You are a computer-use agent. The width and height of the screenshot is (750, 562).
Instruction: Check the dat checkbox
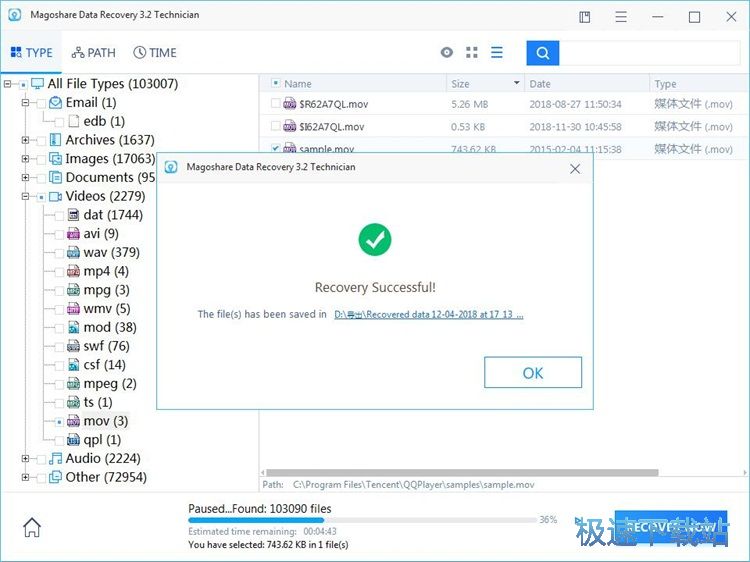coord(59,216)
